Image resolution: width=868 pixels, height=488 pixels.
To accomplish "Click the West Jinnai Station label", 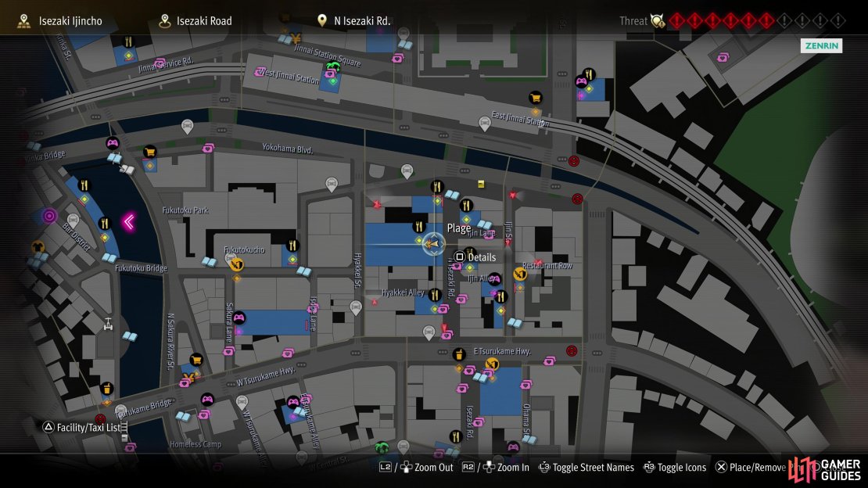I will click(x=289, y=76).
